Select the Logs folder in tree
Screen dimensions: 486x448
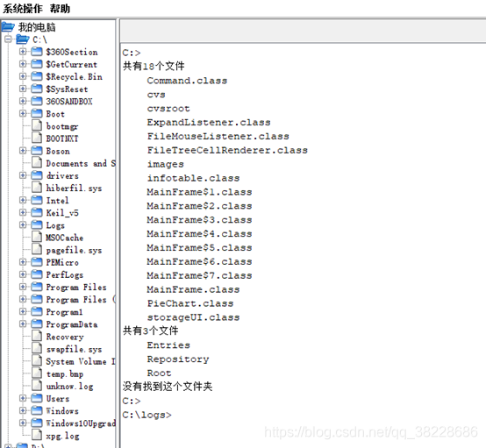pos(55,225)
